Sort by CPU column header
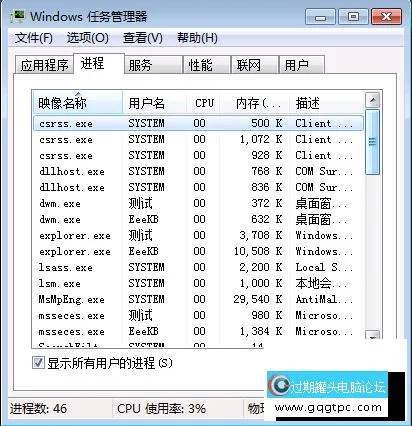 204,103
